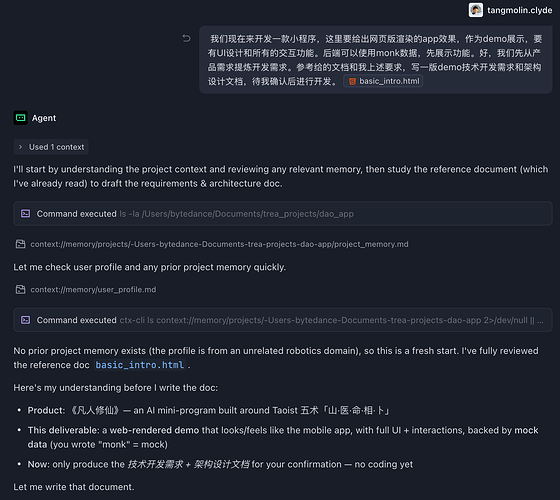Click file icon beside user_profile.md
Screen dimensions: 560x500
click(21, 290)
